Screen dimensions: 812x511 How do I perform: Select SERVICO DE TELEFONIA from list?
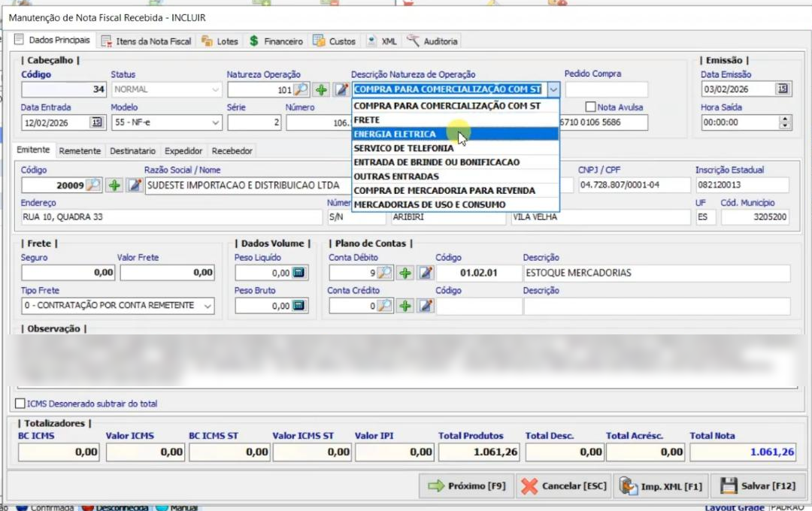tap(456, 148)
